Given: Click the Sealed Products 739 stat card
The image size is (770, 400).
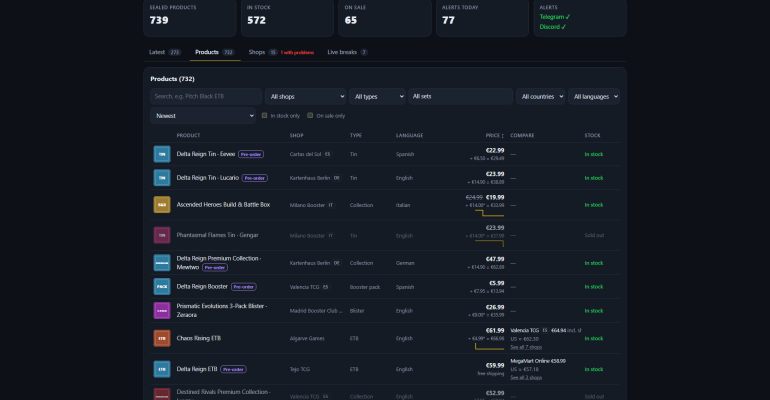Looking at the screenshot, I should 190,17.
